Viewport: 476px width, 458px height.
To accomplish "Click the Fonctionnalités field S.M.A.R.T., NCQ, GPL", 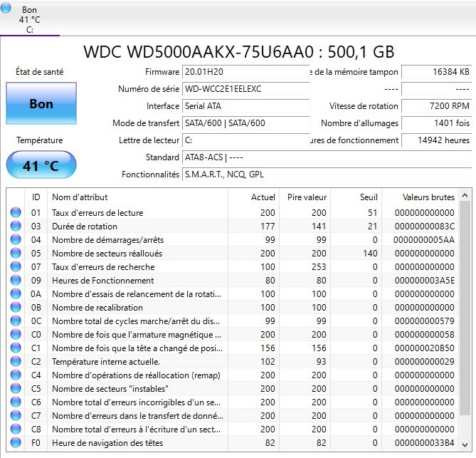I will coord(327,174).
